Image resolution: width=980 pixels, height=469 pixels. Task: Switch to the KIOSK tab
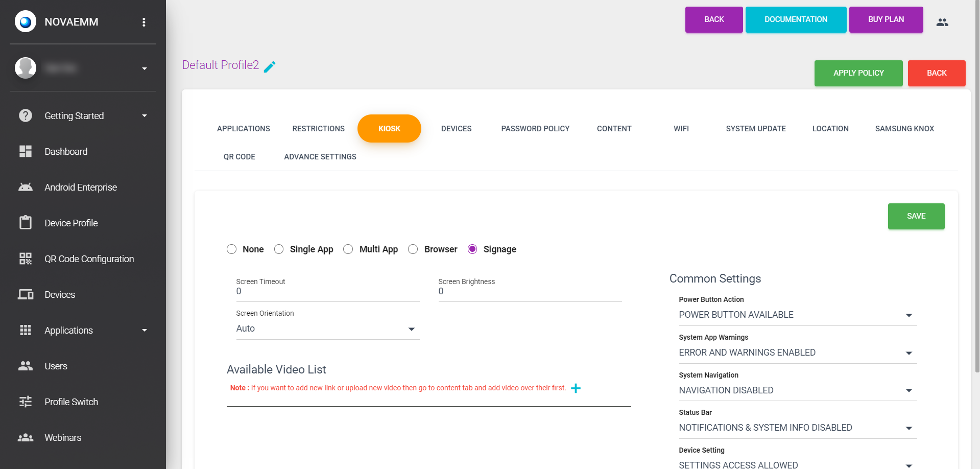(389, 129)
